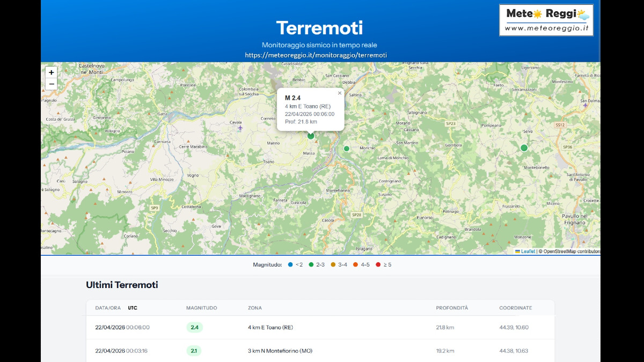Click the PROFONDITÀ column header
The image size is (644, 362).
pyautogui.click(x=452, y=308)
